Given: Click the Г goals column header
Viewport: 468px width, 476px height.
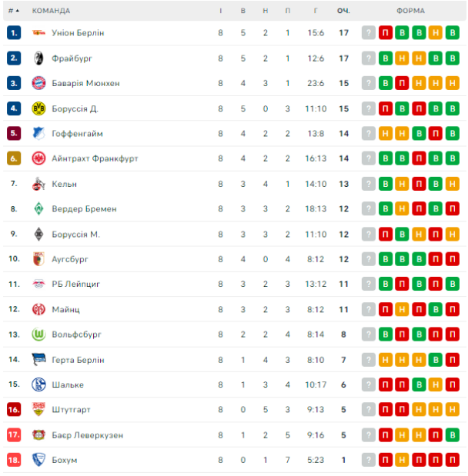Looking at the screenshot, I should point(316,11).
